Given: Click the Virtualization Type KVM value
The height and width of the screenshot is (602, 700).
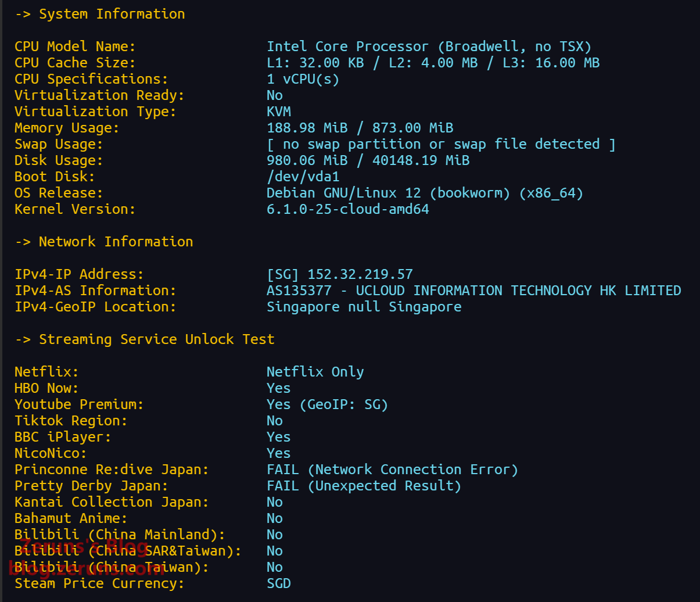Looking at the screenshot, I should pos(279,112).
